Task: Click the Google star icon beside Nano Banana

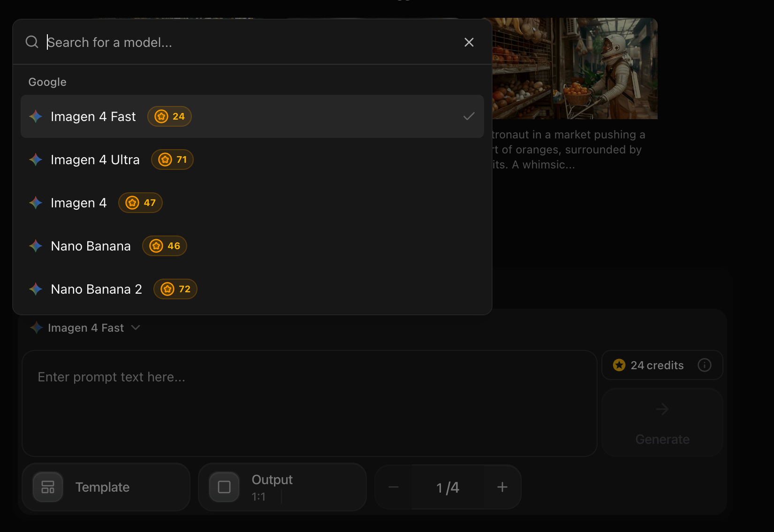Action: (x=36, y=246)
